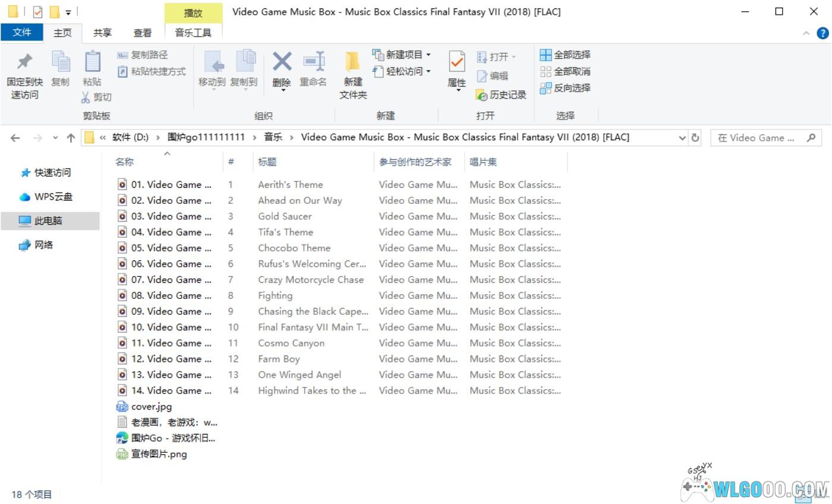Click Select All in ribbon

[x=565, y=55]
